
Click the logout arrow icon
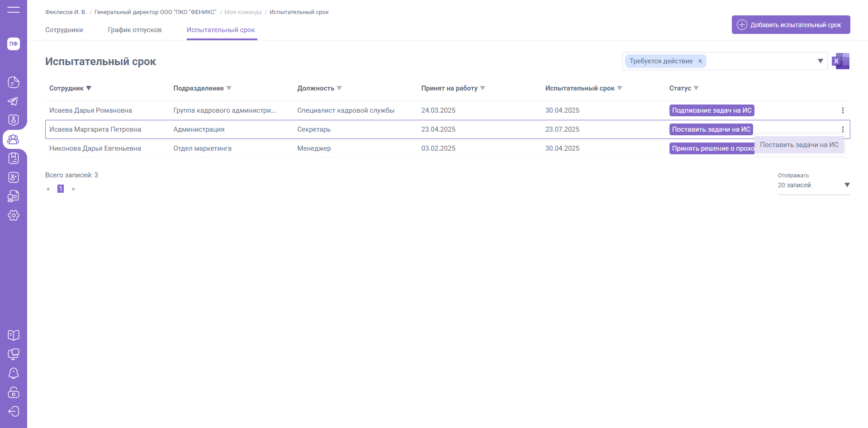(14, 411)
